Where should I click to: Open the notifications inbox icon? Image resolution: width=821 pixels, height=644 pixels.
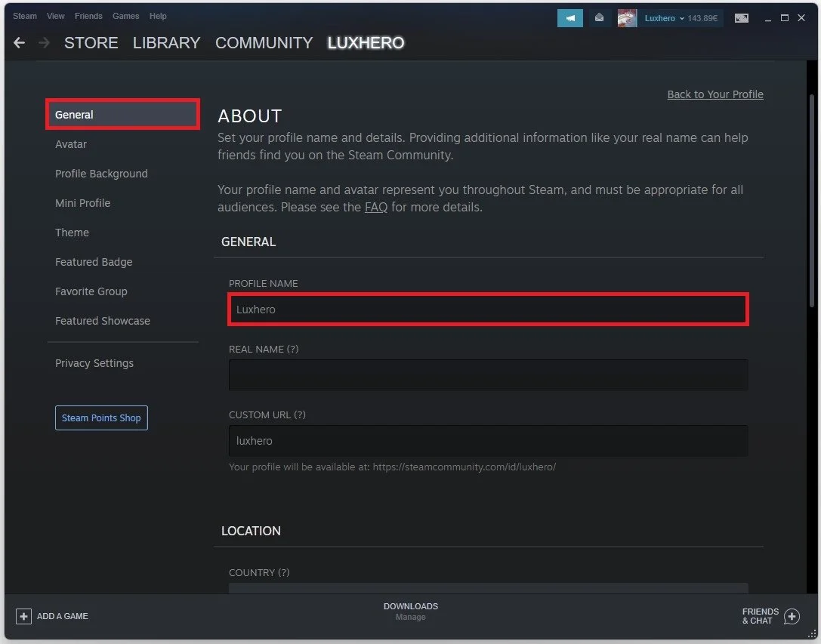(599, 18)
